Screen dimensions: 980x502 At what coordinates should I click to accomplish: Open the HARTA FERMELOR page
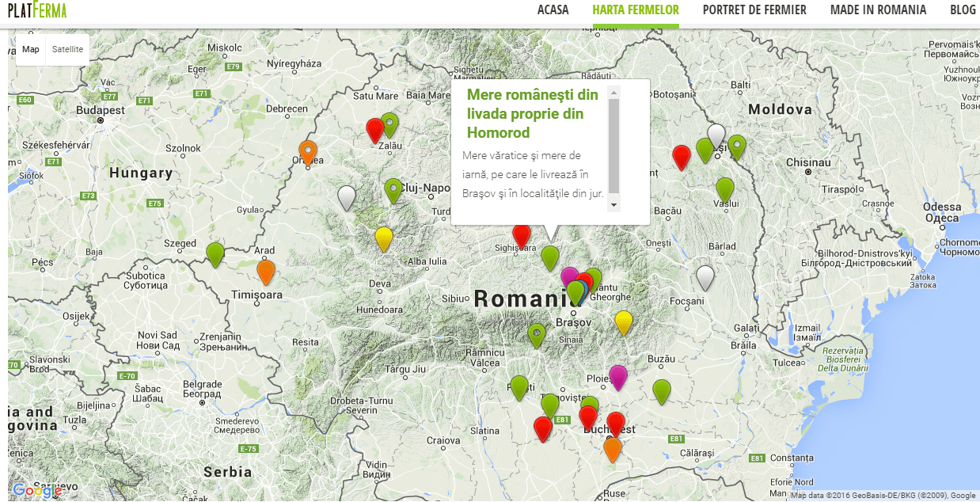click(636, 10)
